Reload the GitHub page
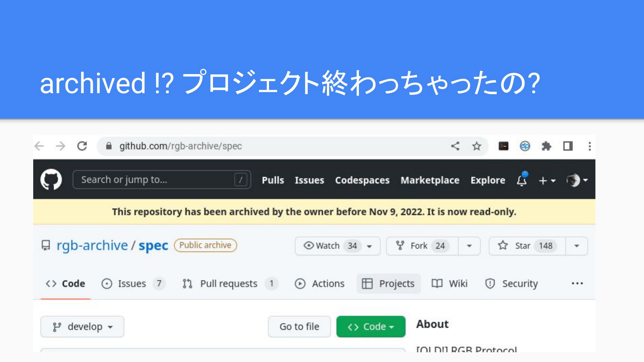Viewport: 644px width, 362px height. [82, 146]
